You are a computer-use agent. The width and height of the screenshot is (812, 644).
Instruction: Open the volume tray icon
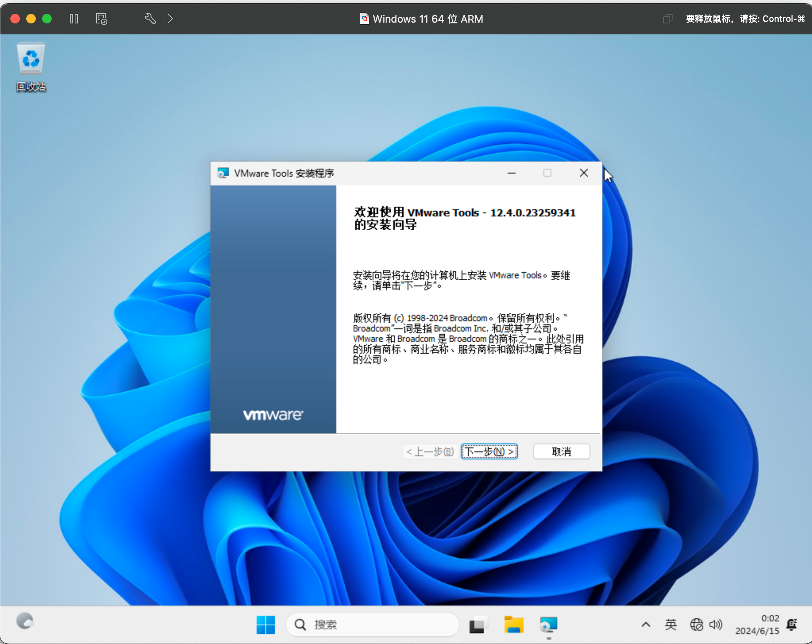click(715, 625)
